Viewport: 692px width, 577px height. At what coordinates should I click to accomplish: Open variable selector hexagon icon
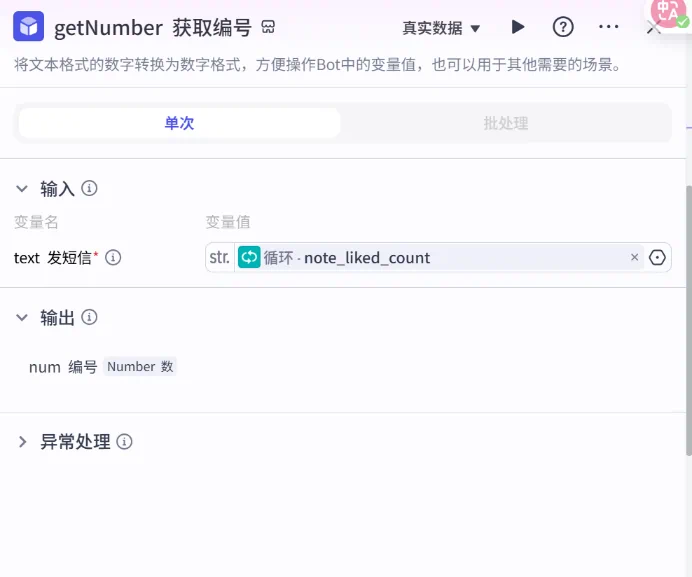657,257
